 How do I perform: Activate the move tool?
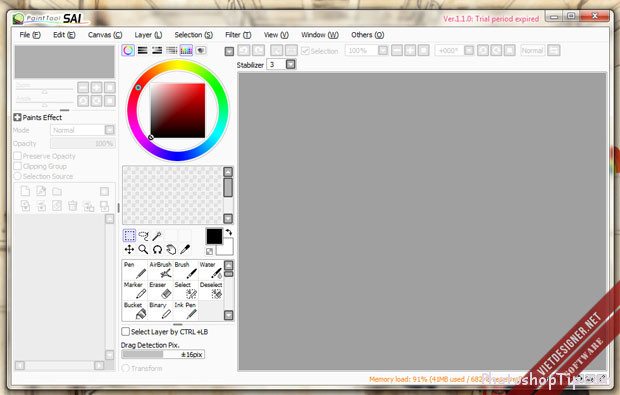tap(129, 249)
